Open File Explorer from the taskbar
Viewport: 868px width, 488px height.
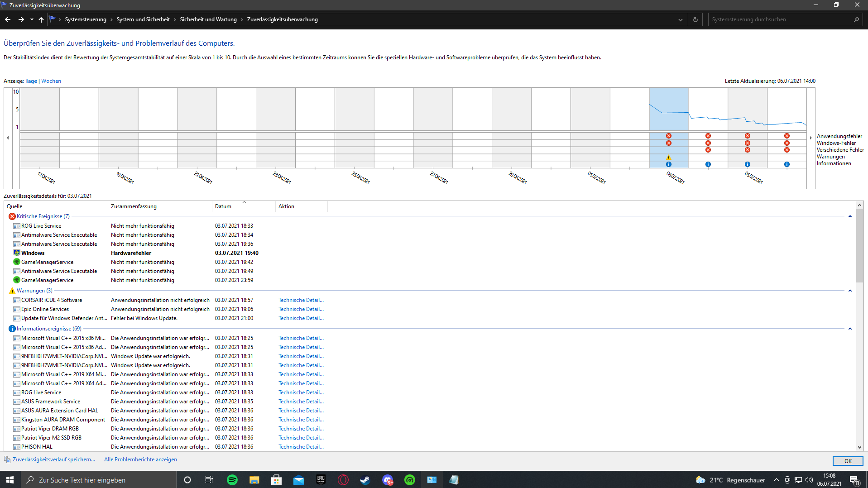point(254,480)
